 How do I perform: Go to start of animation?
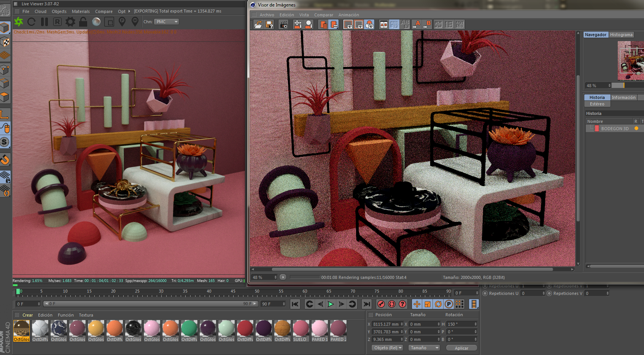[295, 304]
